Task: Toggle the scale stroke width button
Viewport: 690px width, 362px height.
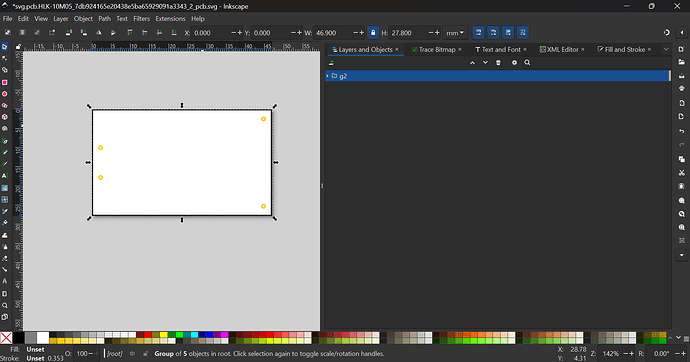Action: [478, 33]
